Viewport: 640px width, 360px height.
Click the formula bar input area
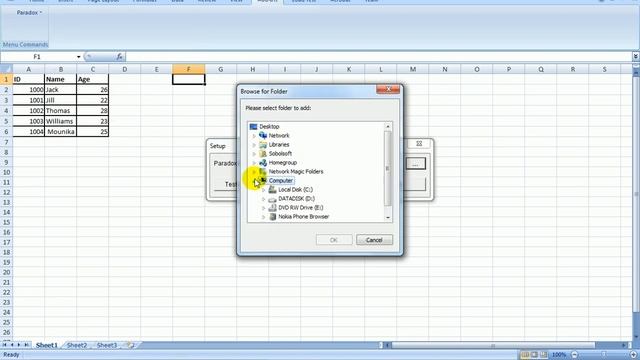pos(378,57)
